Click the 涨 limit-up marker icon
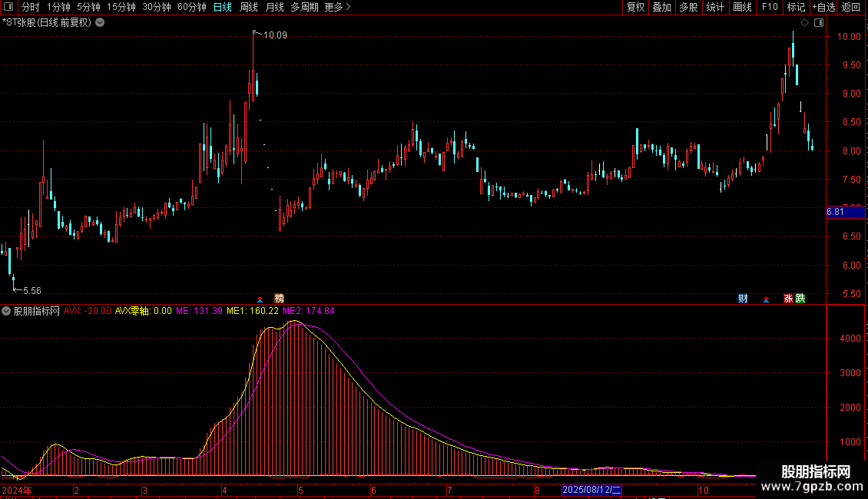The image size is (868, 499). click(788, 298)
